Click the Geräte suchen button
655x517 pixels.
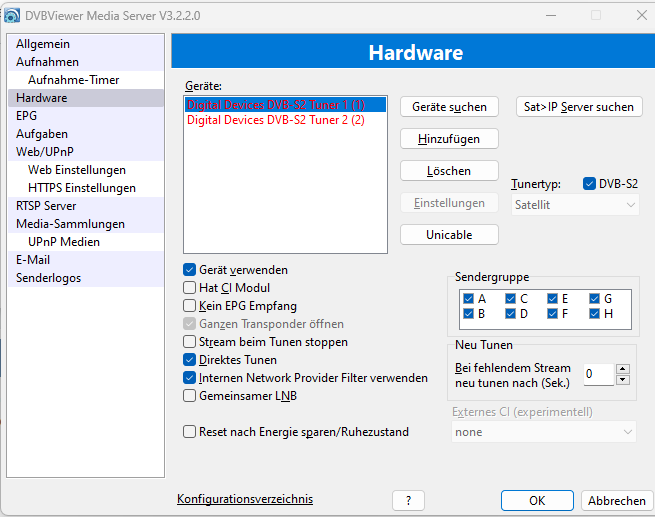(449, 107)
